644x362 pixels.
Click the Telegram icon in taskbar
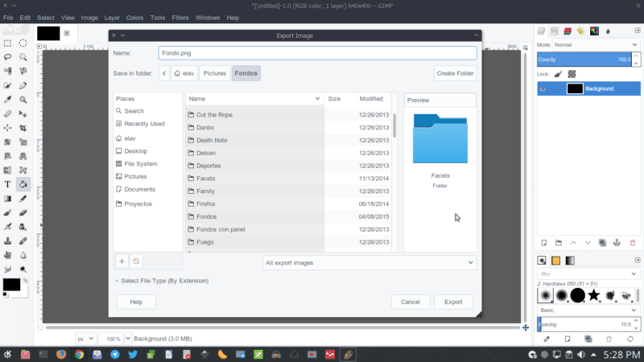pyautogui.click(x=115, y=355)
